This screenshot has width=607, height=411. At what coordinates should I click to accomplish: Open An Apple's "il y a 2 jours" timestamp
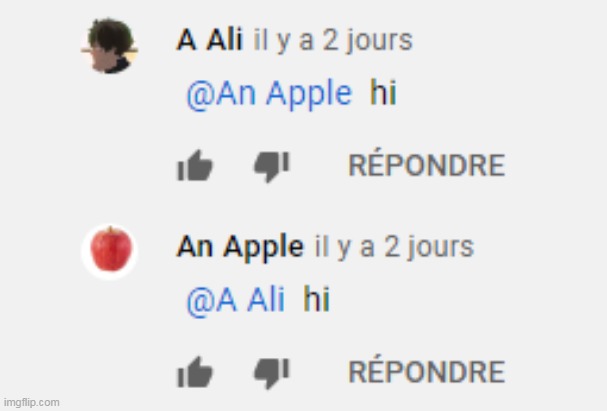[394, 248]
